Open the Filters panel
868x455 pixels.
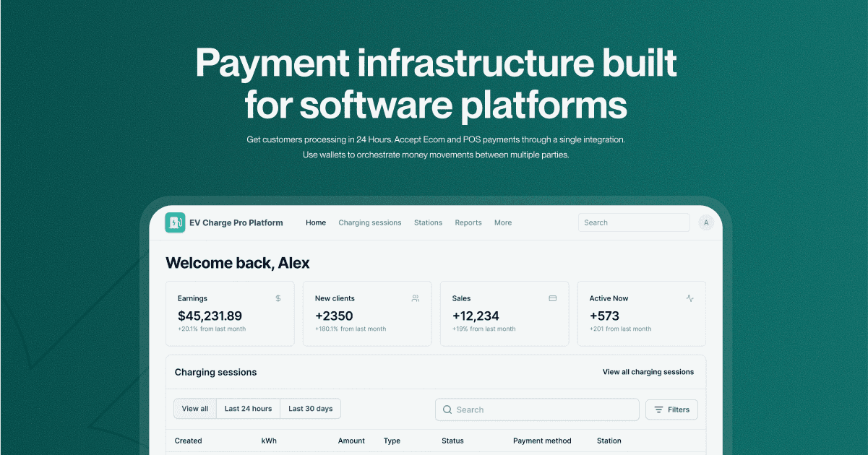[x=671, y=409]
